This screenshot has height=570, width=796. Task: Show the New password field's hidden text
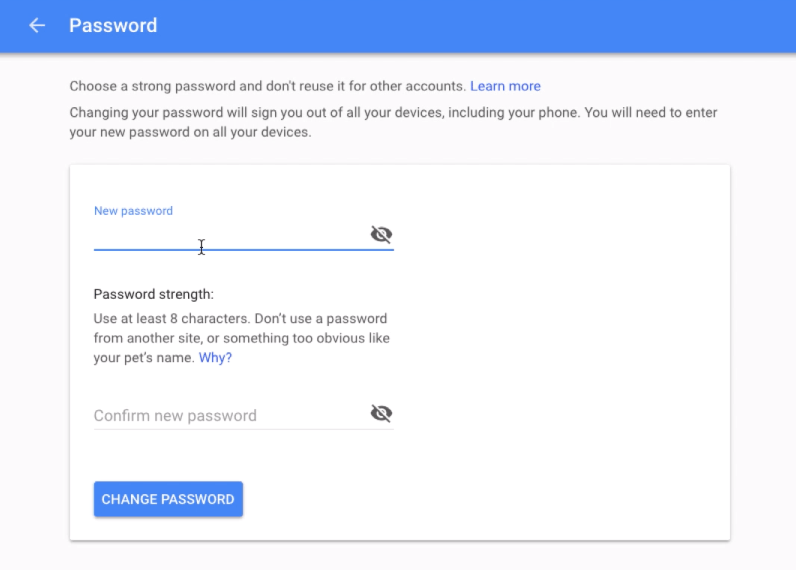(x=380, y=234)
